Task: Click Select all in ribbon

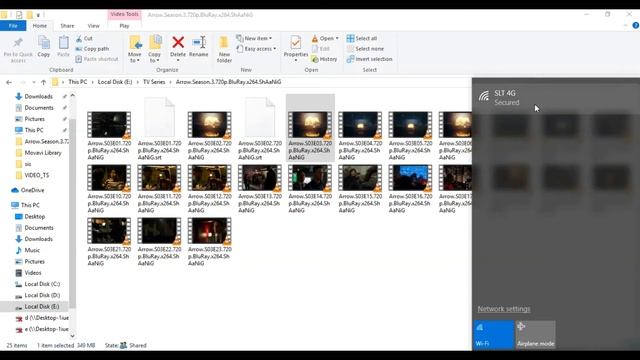Action: pyautogui.click(x=362, y=38)
